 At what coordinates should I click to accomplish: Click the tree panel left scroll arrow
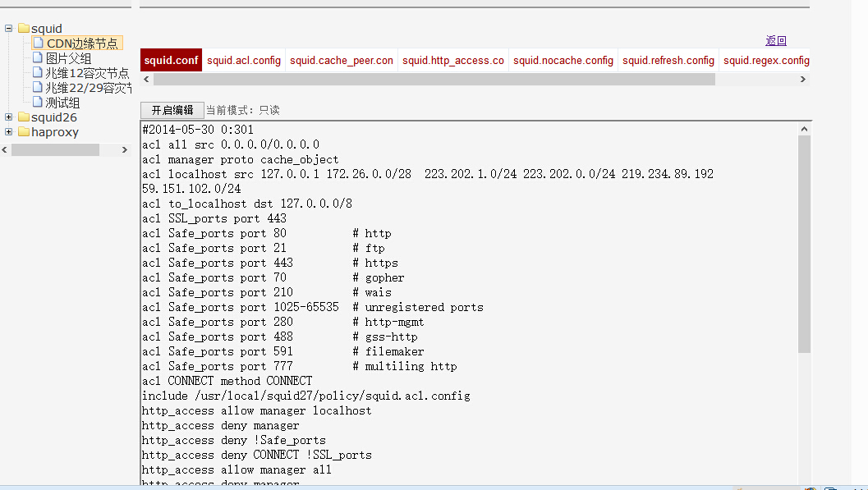pyautogui.click(x=5, y=150)
